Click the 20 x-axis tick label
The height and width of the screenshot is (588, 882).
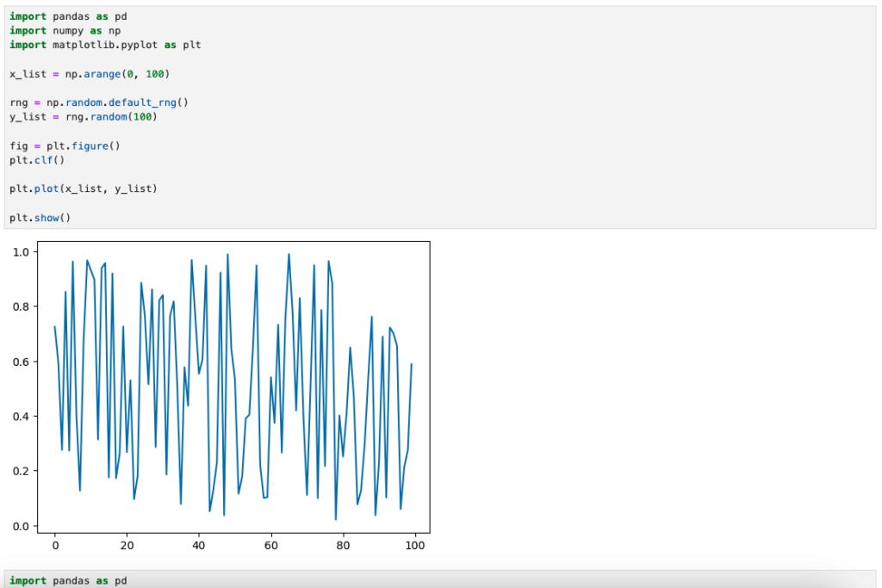coord(127,545)
